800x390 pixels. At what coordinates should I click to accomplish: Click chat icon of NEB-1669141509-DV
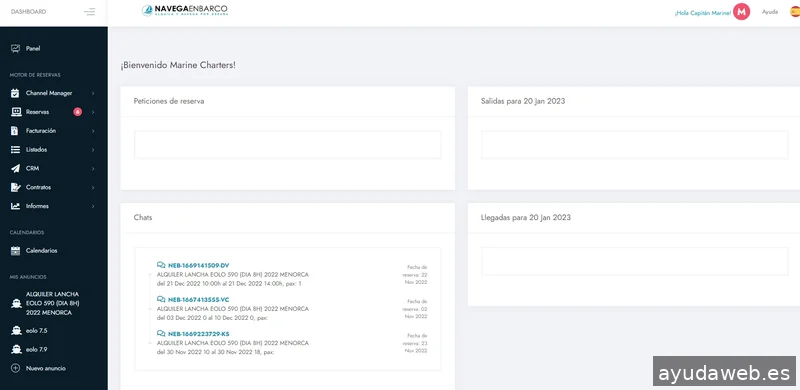coord(161,265)
